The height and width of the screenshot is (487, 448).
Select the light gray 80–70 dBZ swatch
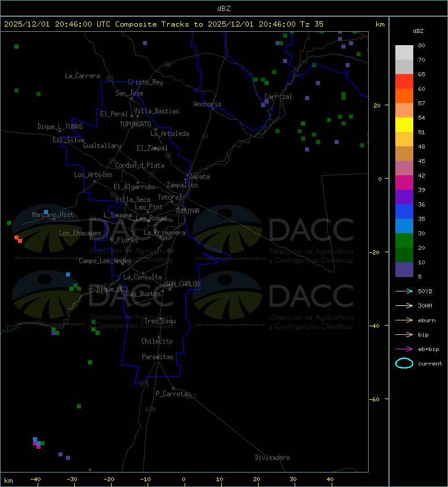pyautogui.click(x=404, y=52)
